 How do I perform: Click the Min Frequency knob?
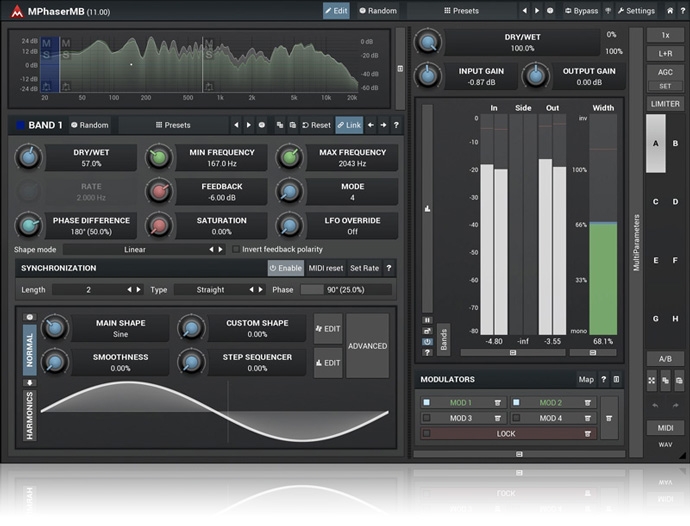[x=159, y=158]
